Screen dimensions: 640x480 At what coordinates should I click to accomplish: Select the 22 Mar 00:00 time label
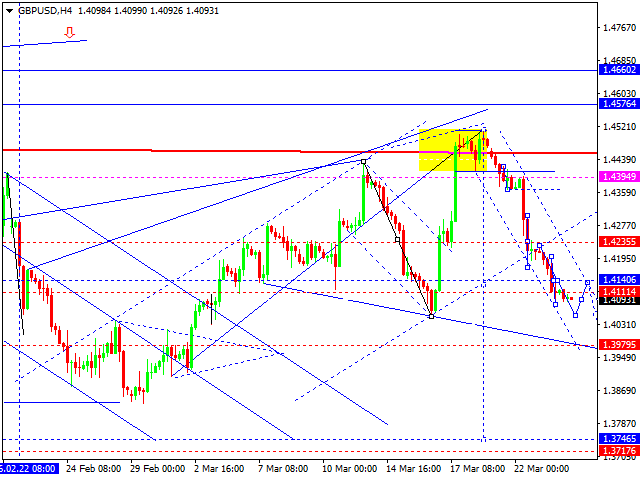pyautogui.click(x=542, y=469)
